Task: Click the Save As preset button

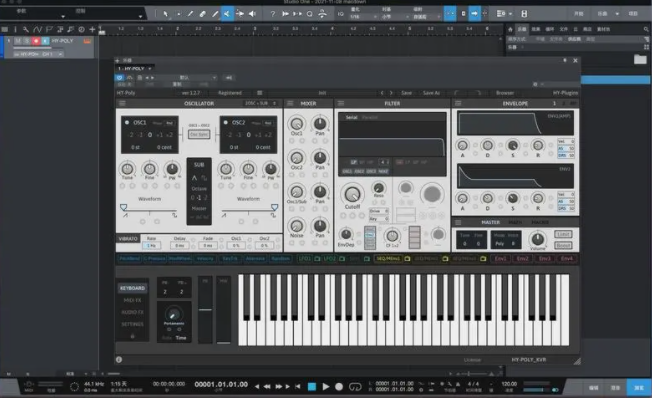Action: click(x=431, y=93)
